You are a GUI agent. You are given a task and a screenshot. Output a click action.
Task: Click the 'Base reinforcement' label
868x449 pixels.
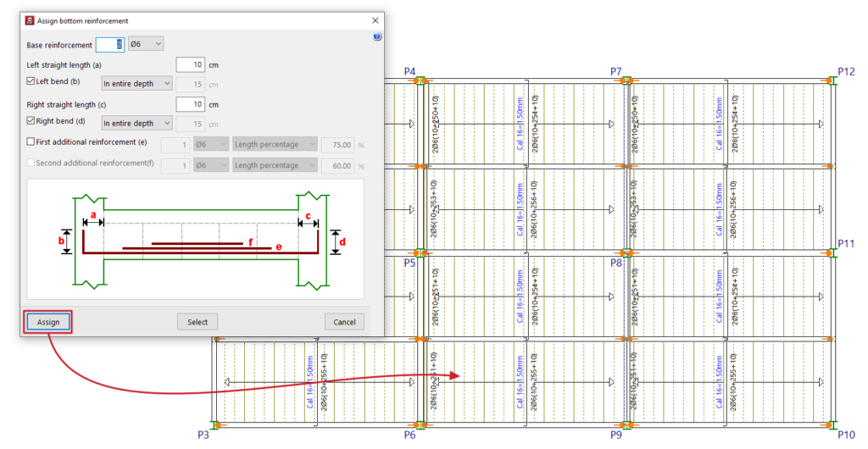click(59, 46)
